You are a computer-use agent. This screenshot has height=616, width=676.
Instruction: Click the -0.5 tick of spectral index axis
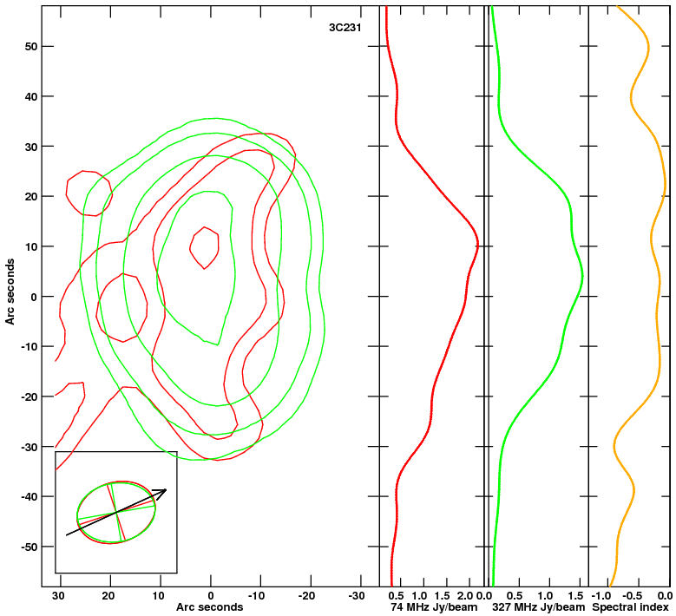[x=633, y=596]
